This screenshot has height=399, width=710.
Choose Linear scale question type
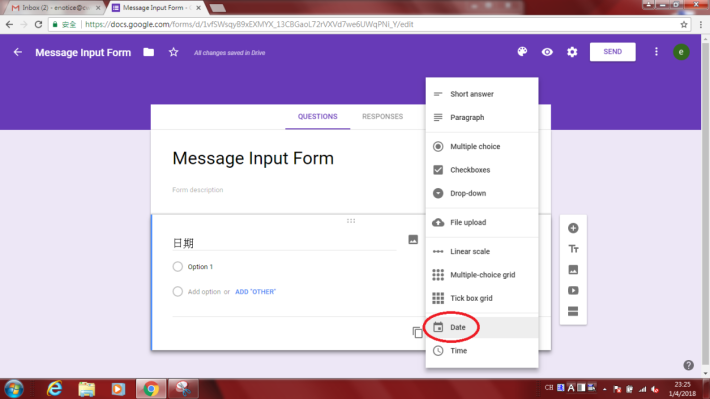[482, 251]
